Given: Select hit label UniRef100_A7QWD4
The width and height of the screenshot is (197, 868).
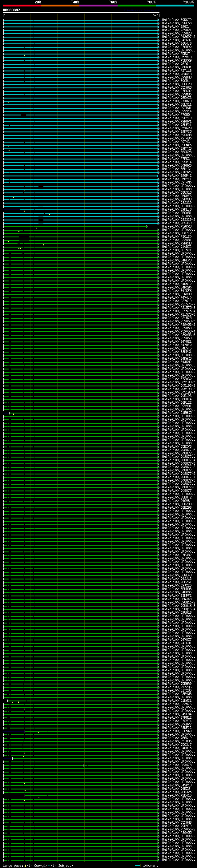Looking at the screenshot, I should tap(176, 115).
